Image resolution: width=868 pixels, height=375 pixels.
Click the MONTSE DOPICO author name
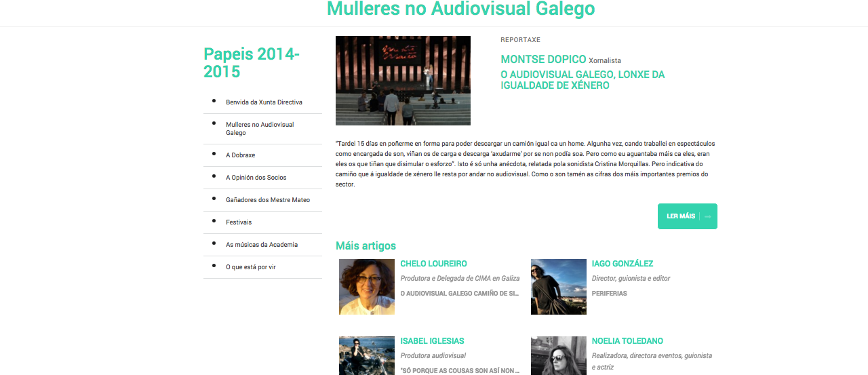tap(543, 60)
